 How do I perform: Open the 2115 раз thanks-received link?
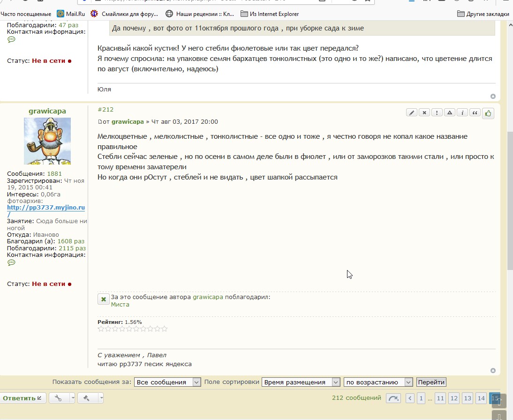click(72, 248)
